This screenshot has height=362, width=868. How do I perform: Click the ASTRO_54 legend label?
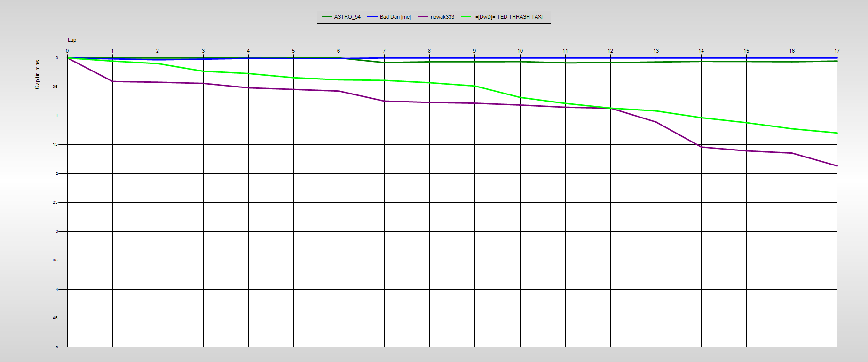347,17
